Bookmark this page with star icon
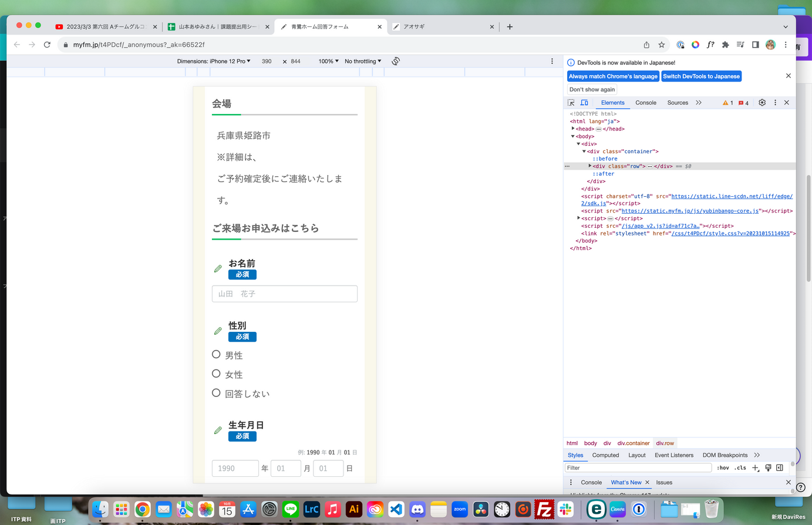 [662, 45]
